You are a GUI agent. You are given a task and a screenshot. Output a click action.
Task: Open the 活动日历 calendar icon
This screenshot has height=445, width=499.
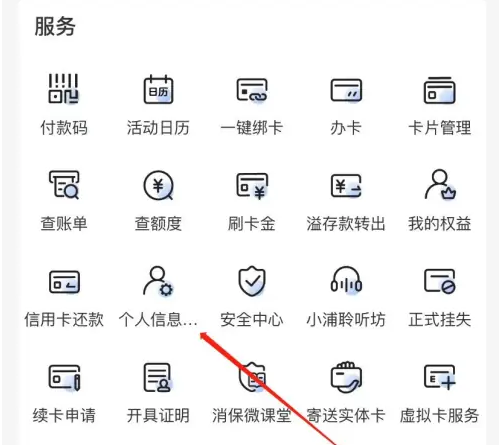(158, 89)
